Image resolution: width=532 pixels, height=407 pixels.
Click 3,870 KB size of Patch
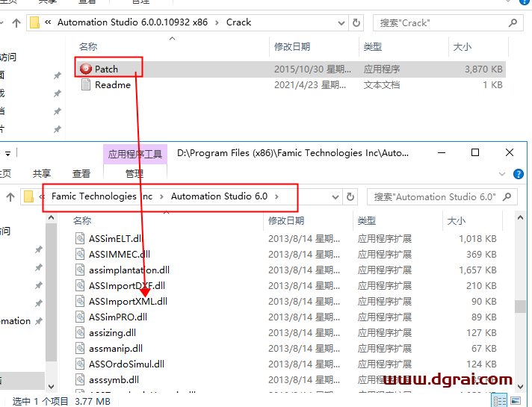tap(483, 69)
